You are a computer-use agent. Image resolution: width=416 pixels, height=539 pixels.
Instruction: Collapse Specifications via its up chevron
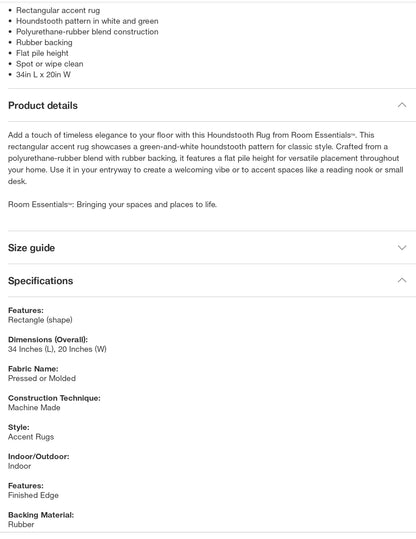(402, 280)
